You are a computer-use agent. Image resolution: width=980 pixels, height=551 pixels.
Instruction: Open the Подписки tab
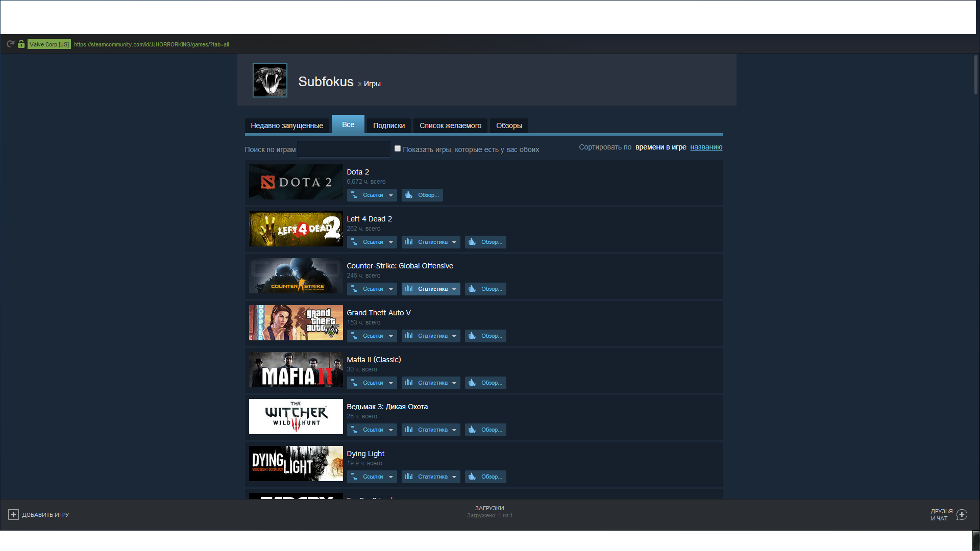click(389, 126)
